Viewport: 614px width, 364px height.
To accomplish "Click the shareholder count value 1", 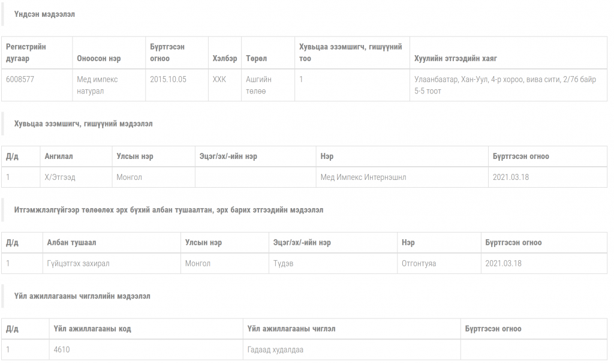I will 301,79.
